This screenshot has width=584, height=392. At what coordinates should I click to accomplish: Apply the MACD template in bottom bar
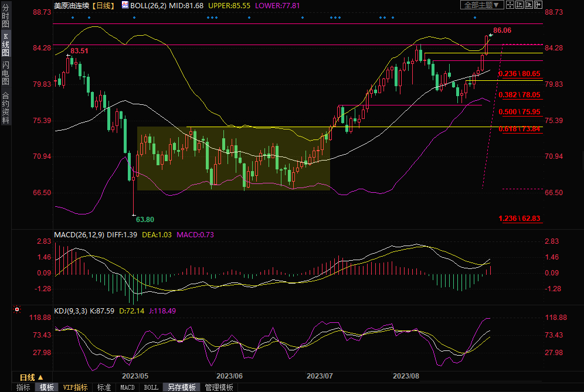click(127, 387)
